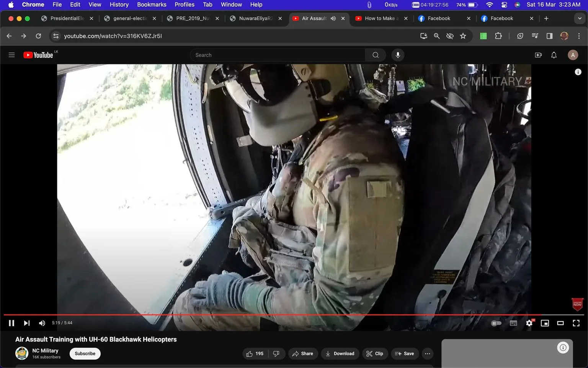The height and width of the screenshot is (368, 588).
Task: Open Wi-Fi status menu
Action: pyautogui.click(x=489, y=5)
